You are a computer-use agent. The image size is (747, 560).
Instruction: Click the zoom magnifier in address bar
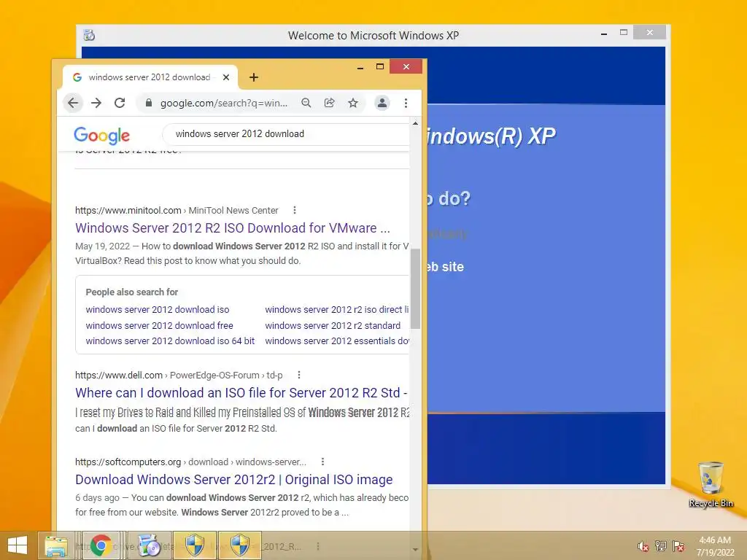[306, 103]
